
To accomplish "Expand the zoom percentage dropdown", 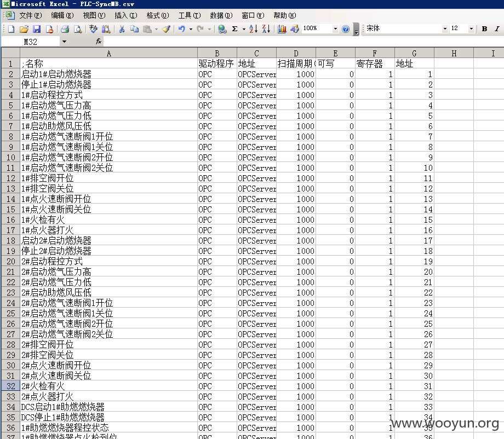I will pos(335,29).
